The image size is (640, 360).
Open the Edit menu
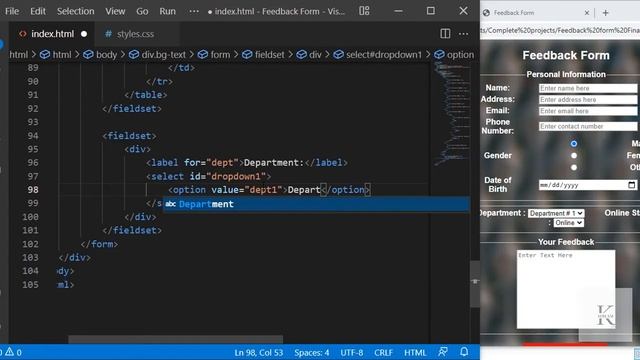coord(38,11)
